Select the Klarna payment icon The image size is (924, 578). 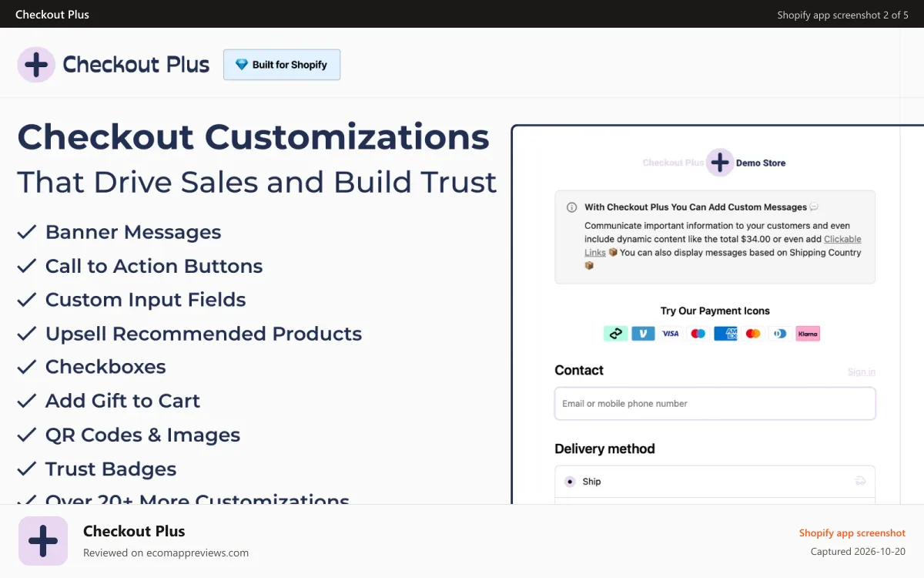coord(808,334)
